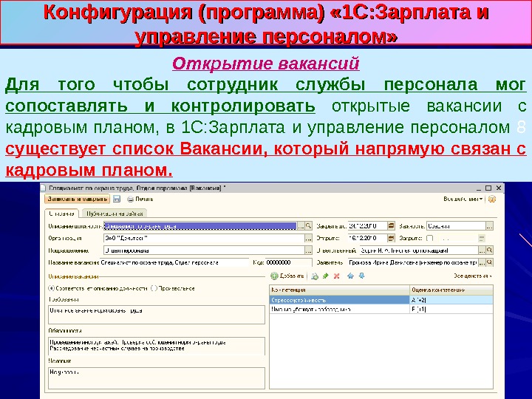Click inside the Требования text box
Image resolution: width=532 pixels, height=399 pixels.
pos(157,315)
